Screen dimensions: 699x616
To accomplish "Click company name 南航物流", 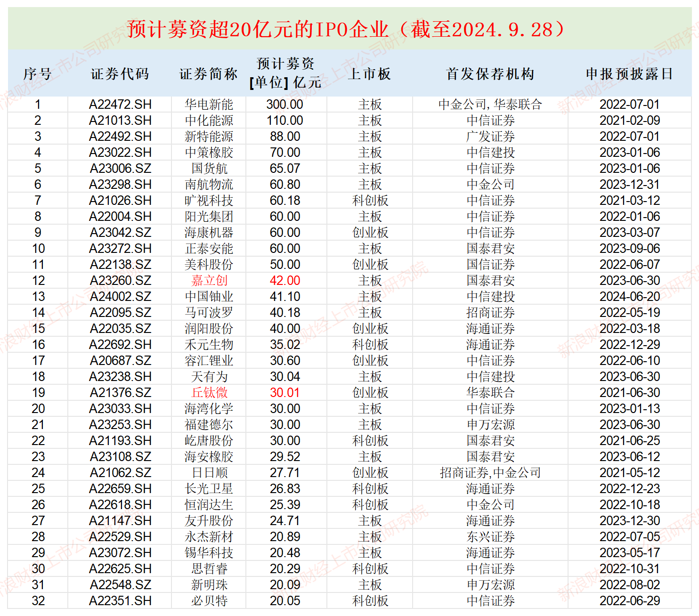I will coord(209,185).
